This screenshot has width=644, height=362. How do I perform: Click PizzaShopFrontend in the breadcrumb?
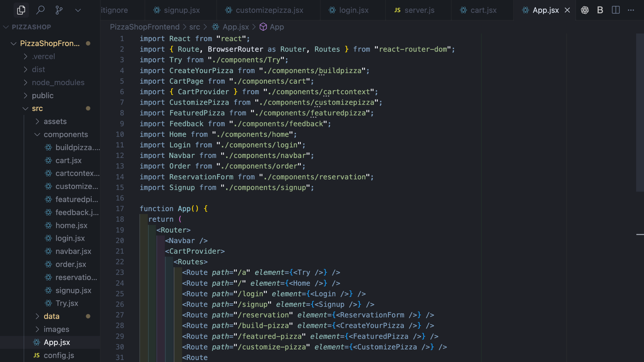(145, 27)
